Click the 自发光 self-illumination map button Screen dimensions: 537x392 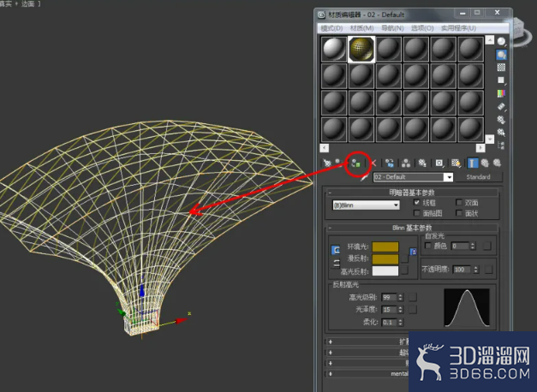tap(487, 246)
